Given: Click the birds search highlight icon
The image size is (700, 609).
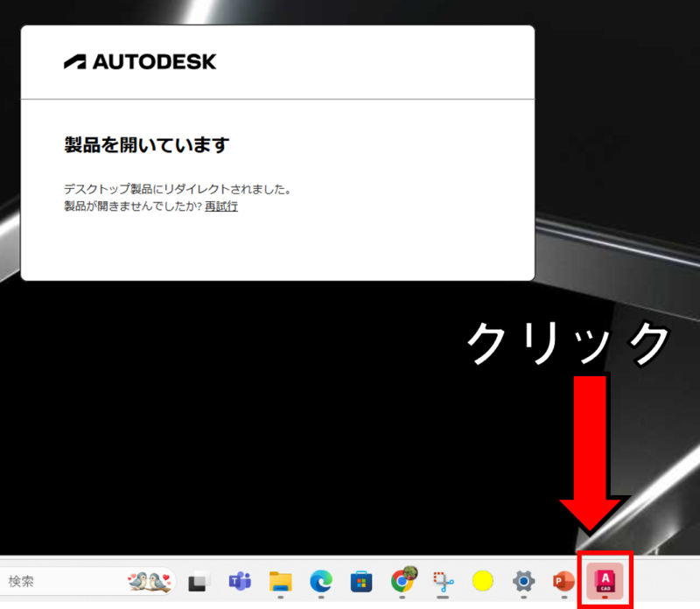Looking at the screenshot, I should tap(150, 581).
